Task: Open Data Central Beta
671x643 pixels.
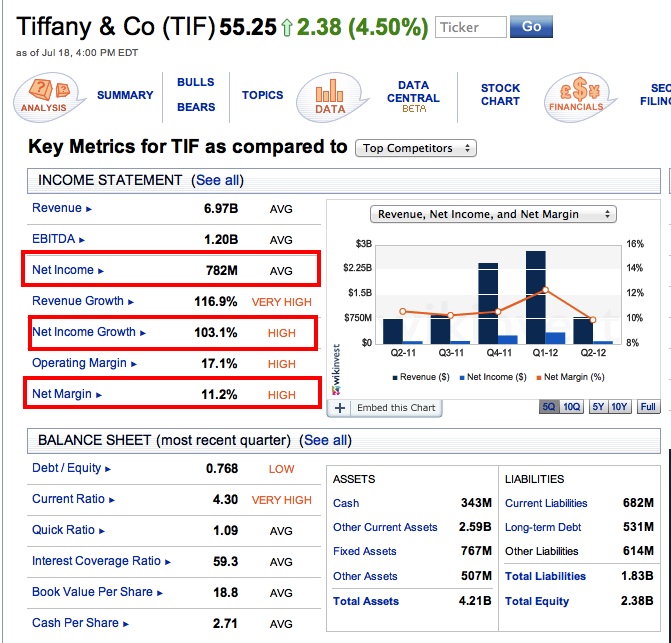Action: 413,96
